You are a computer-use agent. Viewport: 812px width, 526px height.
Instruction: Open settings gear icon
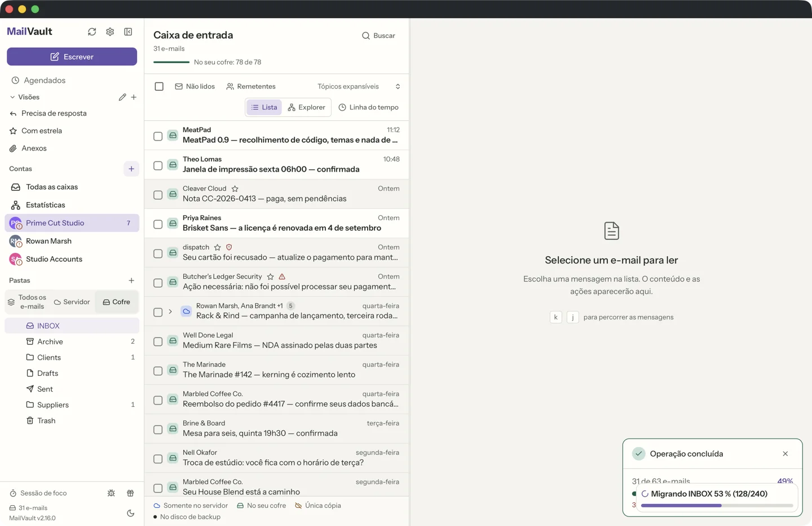[x=110, y=32]
